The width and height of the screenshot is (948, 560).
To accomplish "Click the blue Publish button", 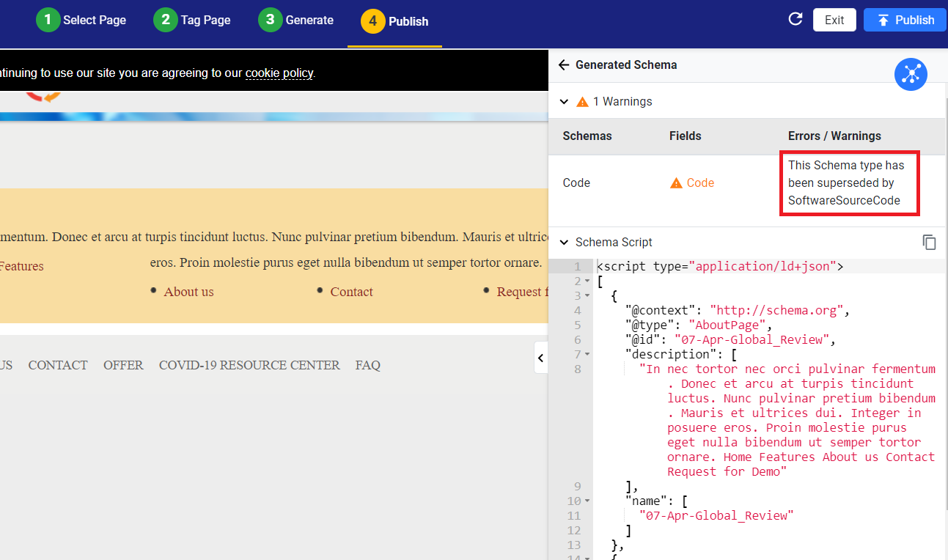I will pyautogui.click(x=905, y=20).
